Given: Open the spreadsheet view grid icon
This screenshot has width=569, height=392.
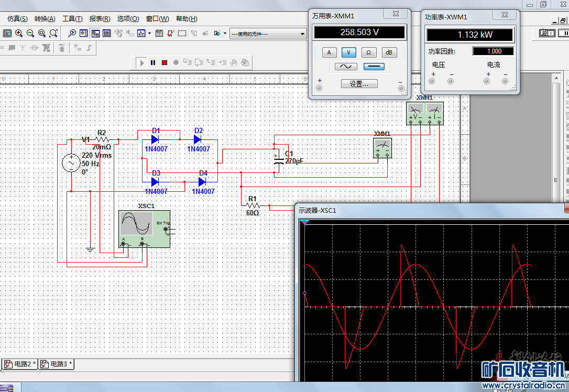Looking at the screenshot, I should 107,34.
